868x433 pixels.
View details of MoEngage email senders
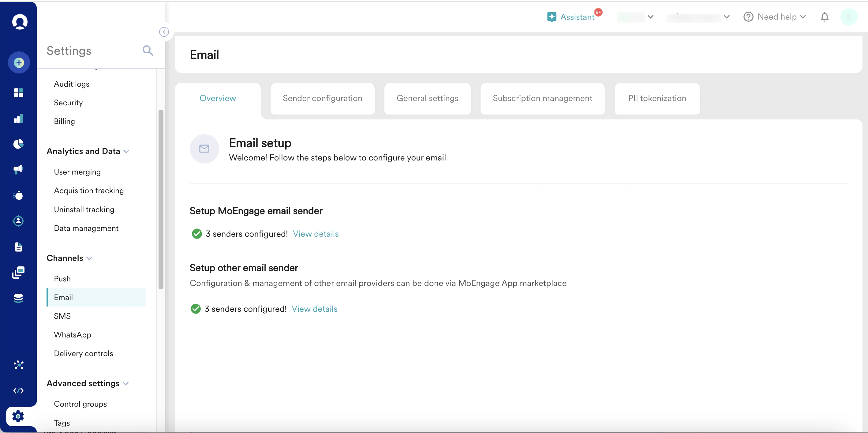(315, 234)
